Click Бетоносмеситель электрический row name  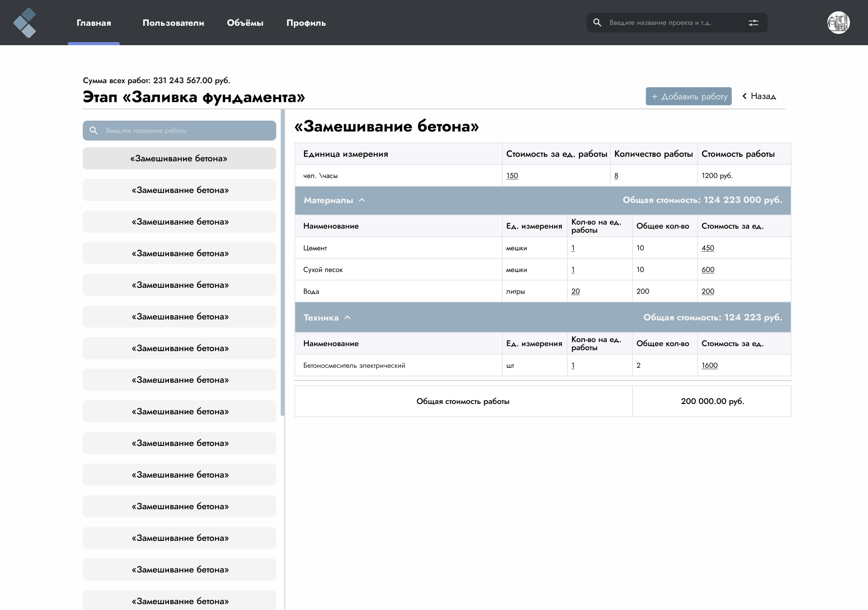pyautogui.click(x=354, y=366)
